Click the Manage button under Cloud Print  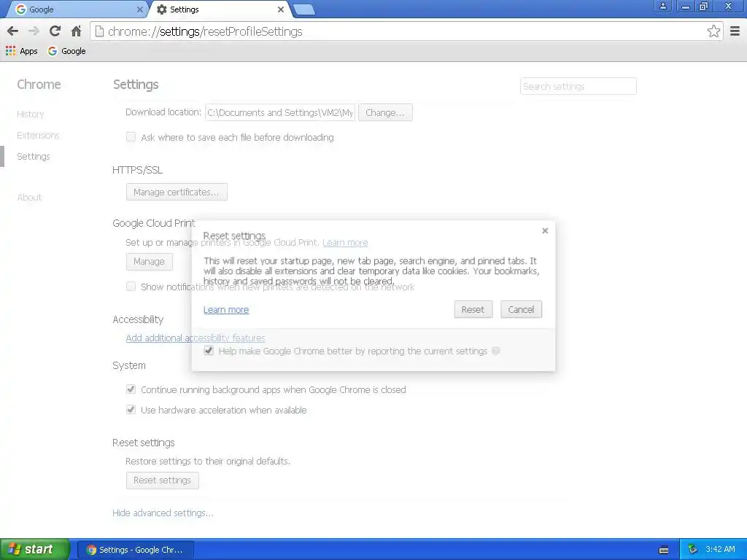[149, 262]
